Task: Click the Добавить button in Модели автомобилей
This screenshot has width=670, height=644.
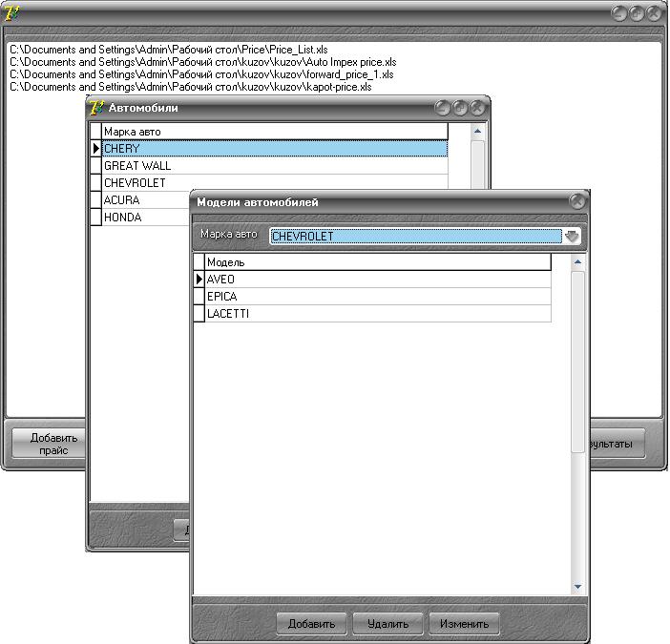Action: pos(311,624)
